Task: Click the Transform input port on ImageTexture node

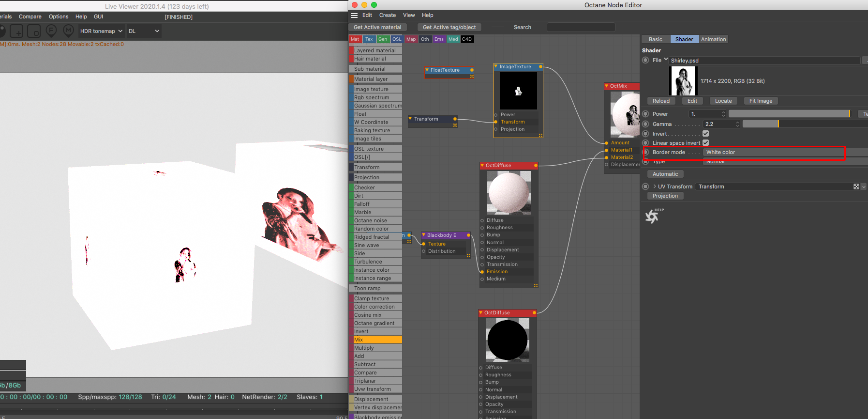Action: point(496,122)
